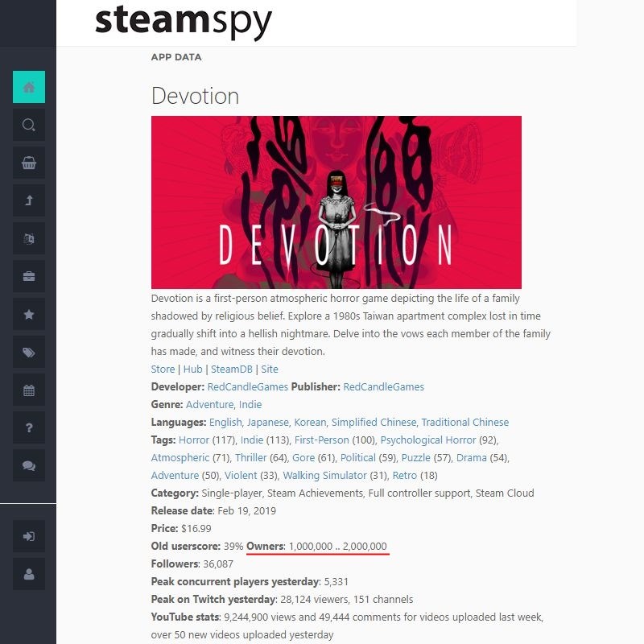Click the shopping basket sidebar icon
Viewport: 644px width, 644px height.
pyautogui.click(x=29, y=163)
